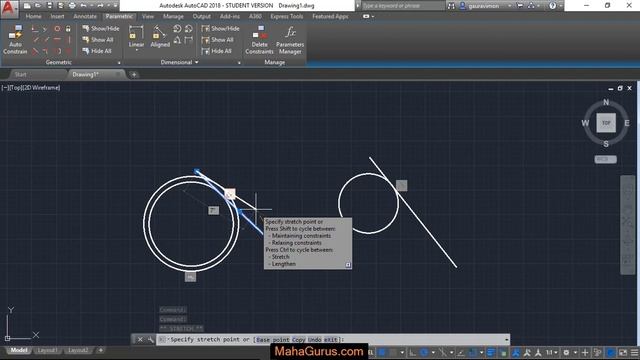Image resolution: width=640 pixels, height=360 pixels.
Task: Click the keyword search input box
Action: coord(402,6)
